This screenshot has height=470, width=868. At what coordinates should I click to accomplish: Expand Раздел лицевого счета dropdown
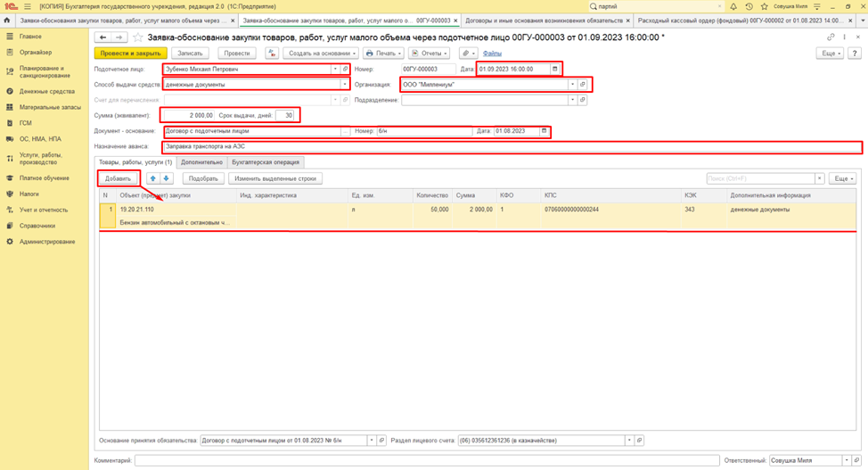629,440
